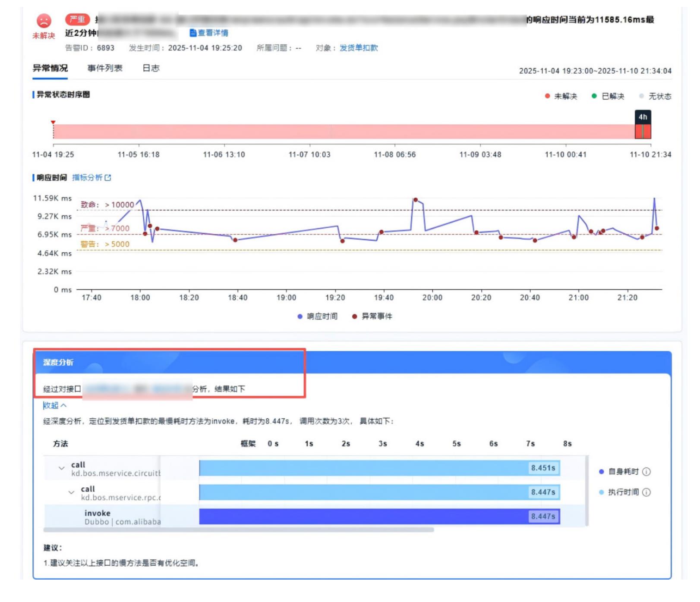This screenshot has height=602, width=700.
Task: Collapse the nested call kd.bos.mservice.rpc row
Action: click(x=71, y=492)
